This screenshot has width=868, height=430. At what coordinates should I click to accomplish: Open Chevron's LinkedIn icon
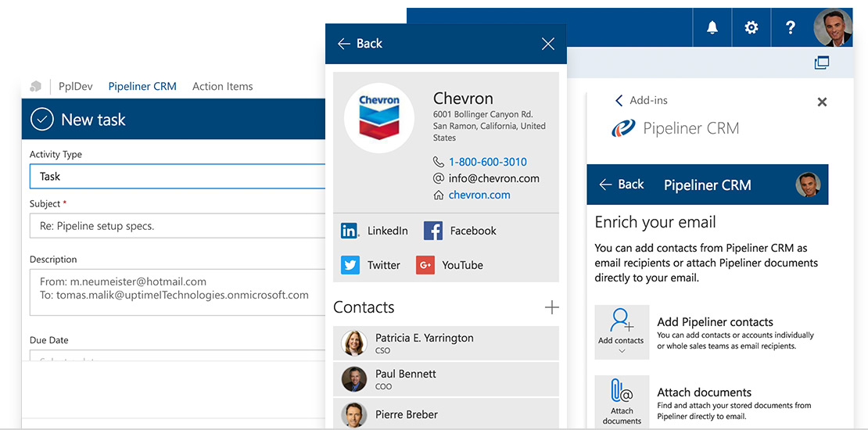tap(350, 231)
